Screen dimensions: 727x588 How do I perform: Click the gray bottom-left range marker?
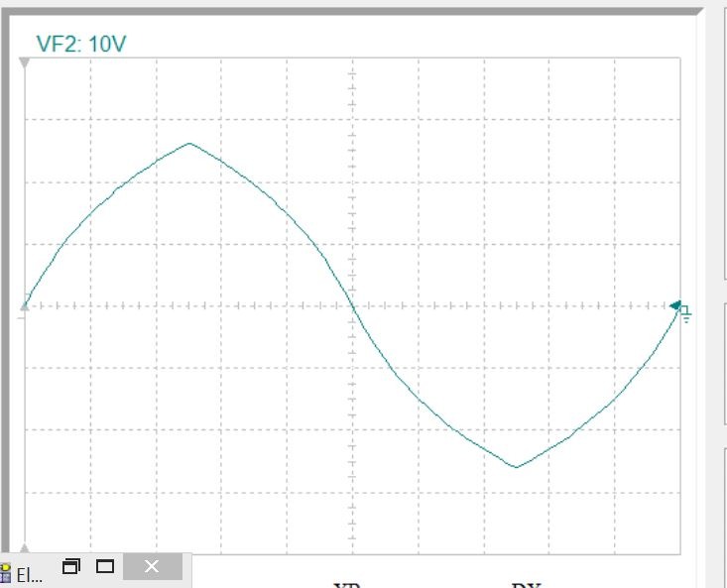pos(25,549)
